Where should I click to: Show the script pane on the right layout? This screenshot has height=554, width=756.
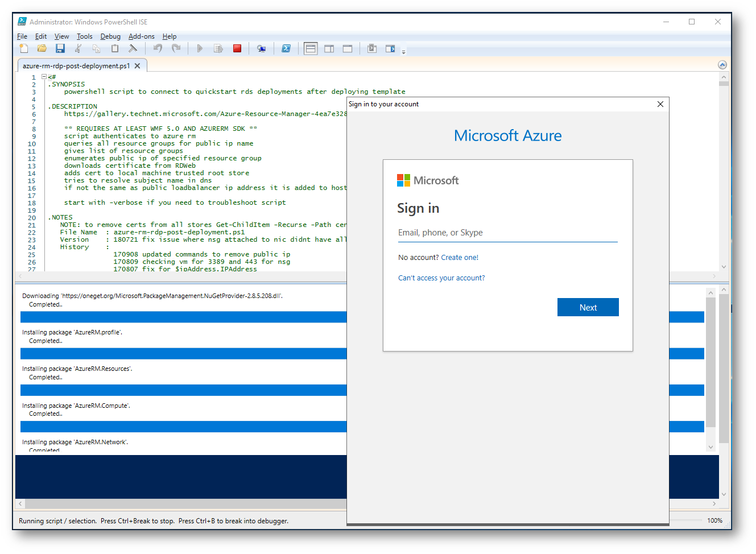tap(329, 48)
